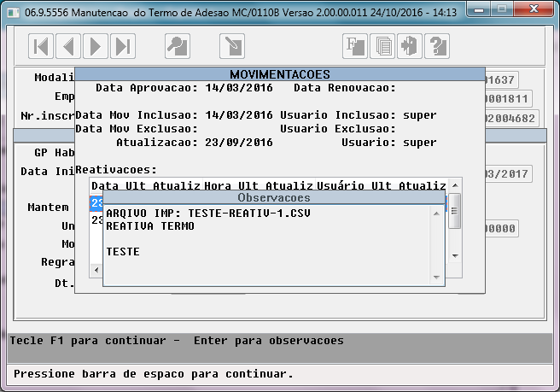Screen dimensions: 560x392
Task: Click the Usuário Ult Atualiz column header
Action: coord(382,185)
